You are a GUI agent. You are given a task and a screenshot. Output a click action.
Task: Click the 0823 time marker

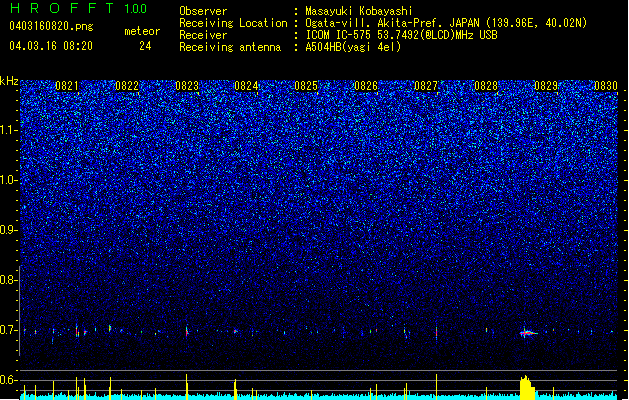(187, 86)
